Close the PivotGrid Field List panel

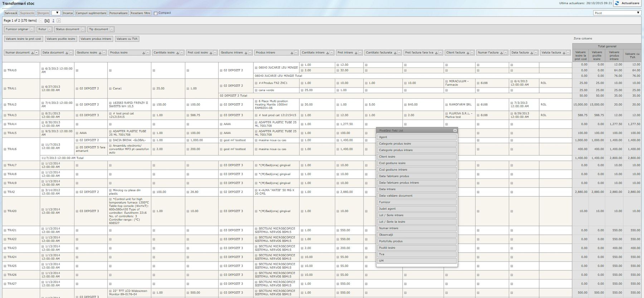click(x=455, y=131)
